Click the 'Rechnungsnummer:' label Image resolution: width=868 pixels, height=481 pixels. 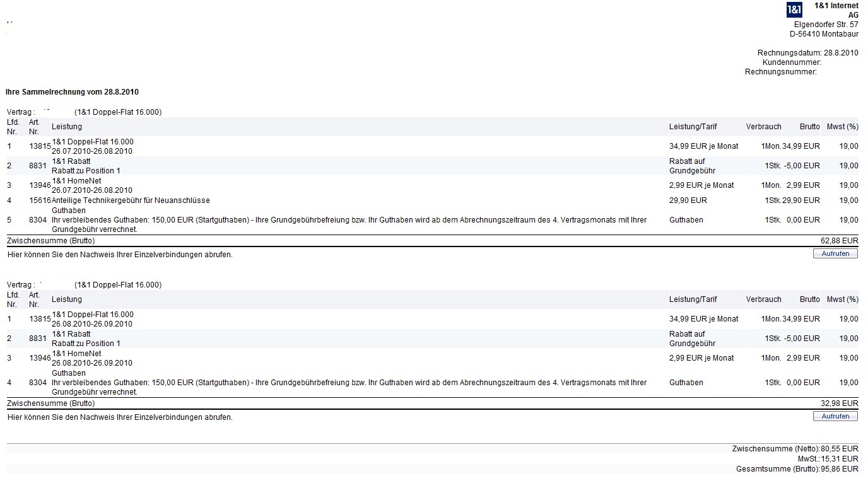[x=781, y=72]
